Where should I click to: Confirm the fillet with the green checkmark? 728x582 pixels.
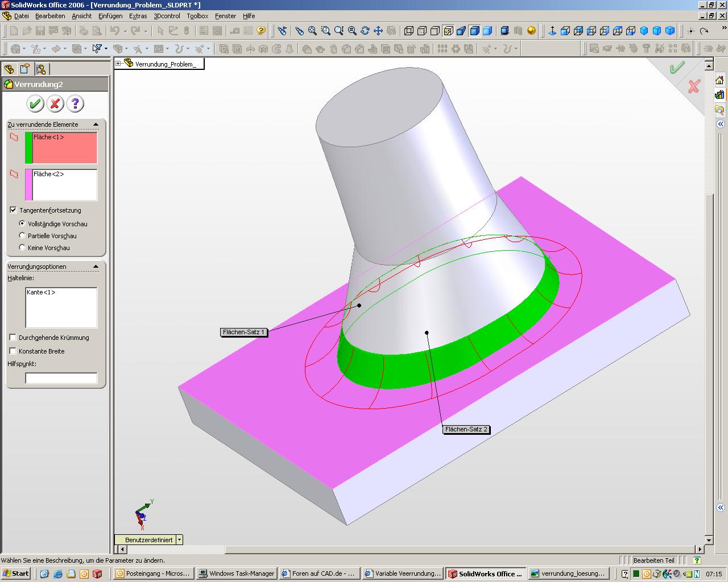pos(35,103)
